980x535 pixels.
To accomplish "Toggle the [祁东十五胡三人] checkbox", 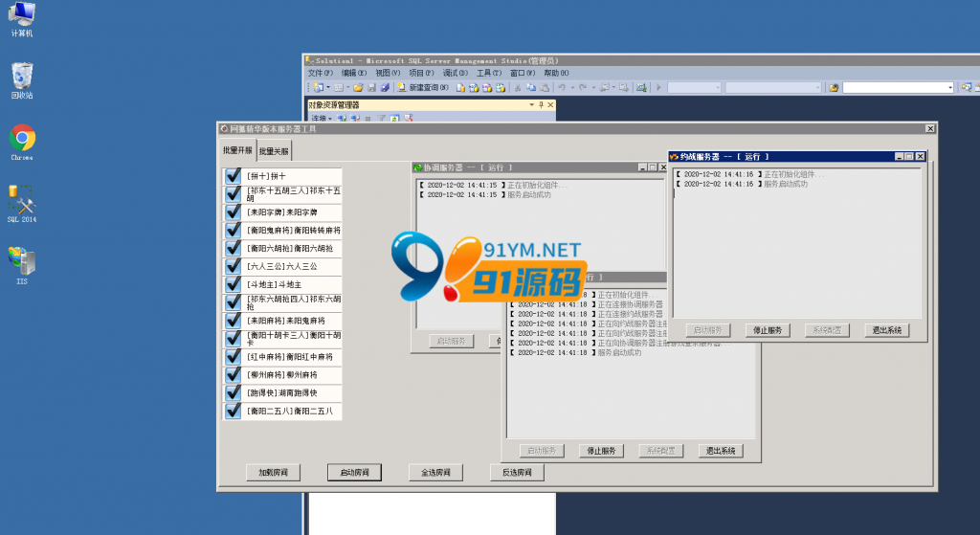I will 234,194.
